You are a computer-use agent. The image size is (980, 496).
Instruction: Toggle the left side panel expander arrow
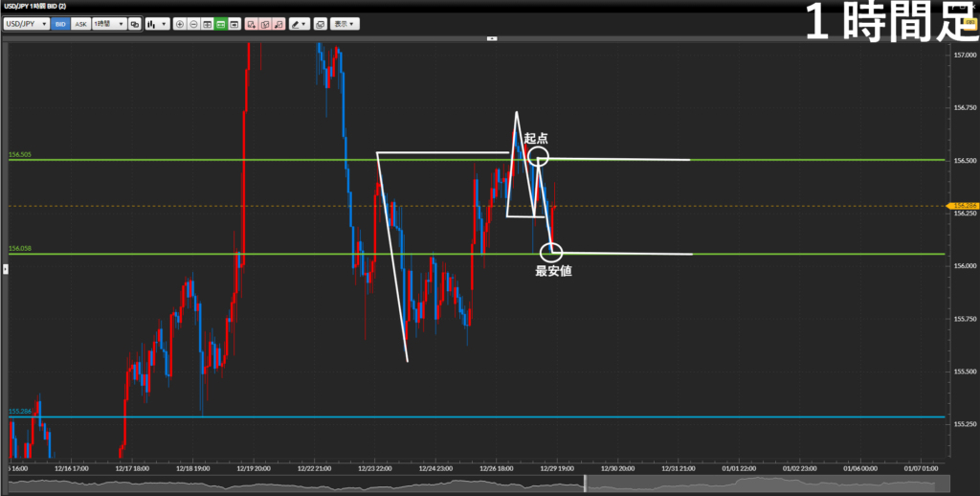(5, 269)
